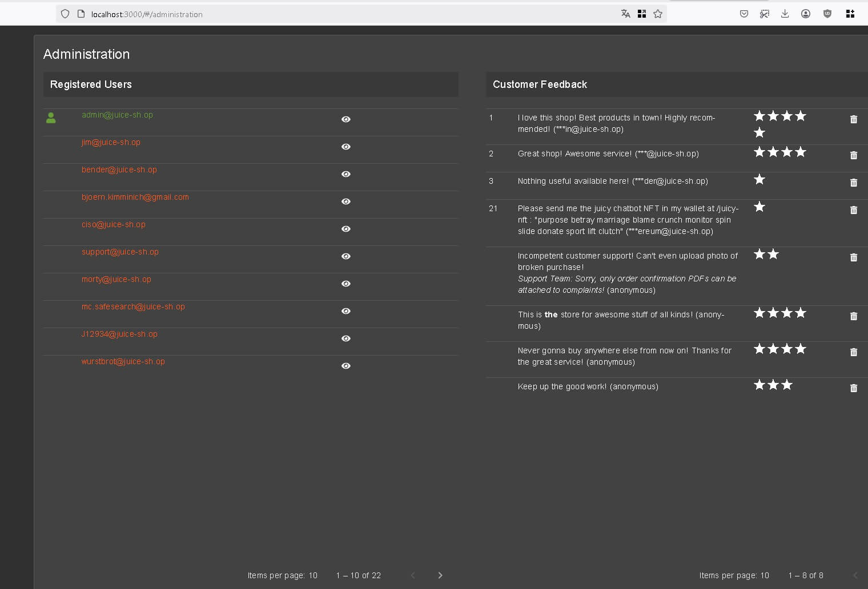
Task: Show details for J12934@juice-sh.op user
Action: click(x=345, y=338)
